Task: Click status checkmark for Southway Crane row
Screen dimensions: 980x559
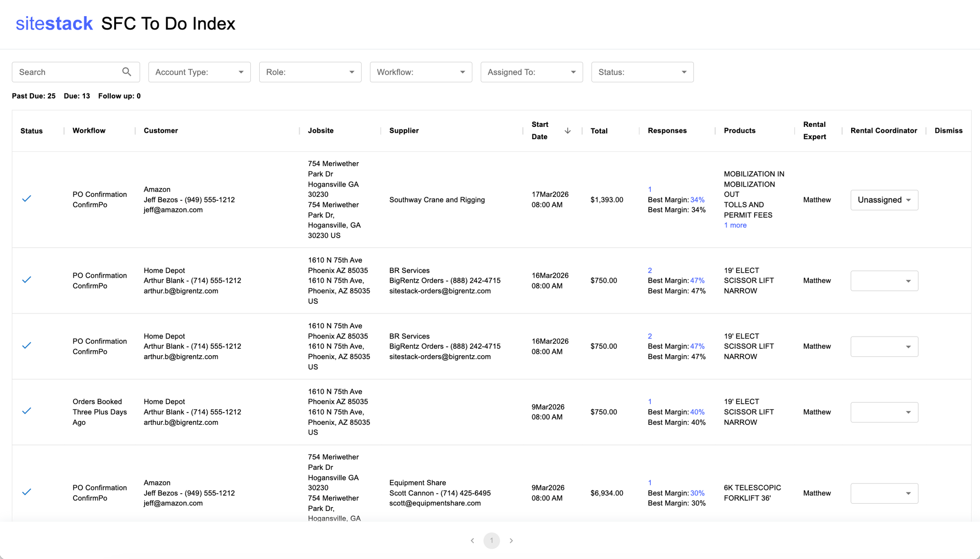Action: (x=27, y=199)
